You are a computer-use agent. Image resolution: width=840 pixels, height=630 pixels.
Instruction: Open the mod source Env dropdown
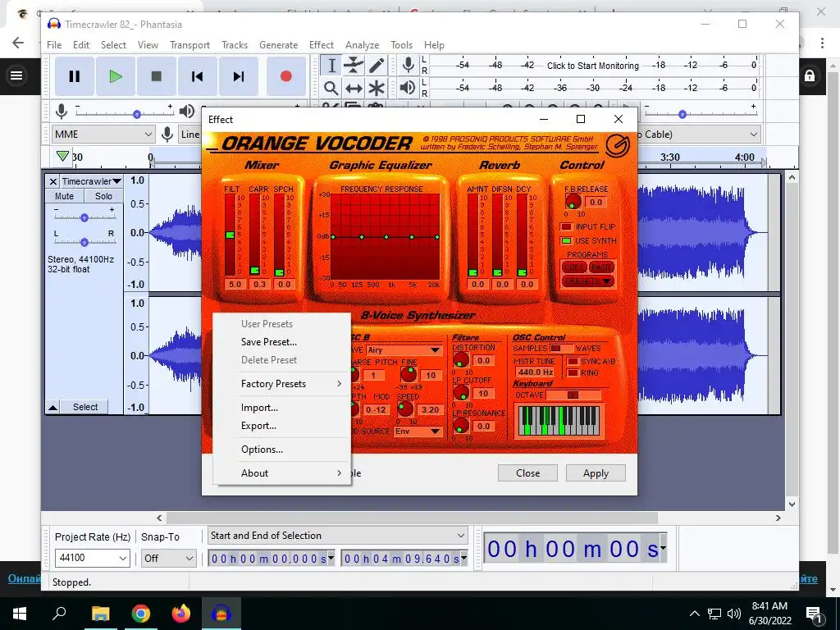coord(418,431)
